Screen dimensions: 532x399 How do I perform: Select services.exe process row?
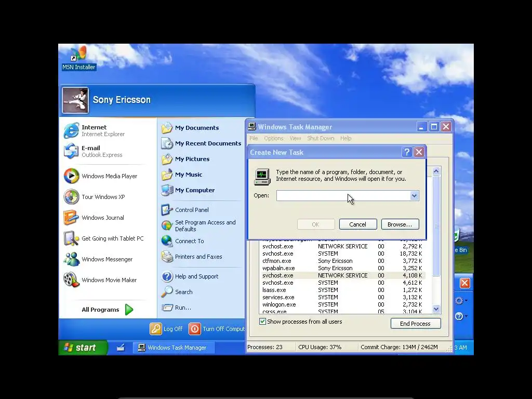342,297
